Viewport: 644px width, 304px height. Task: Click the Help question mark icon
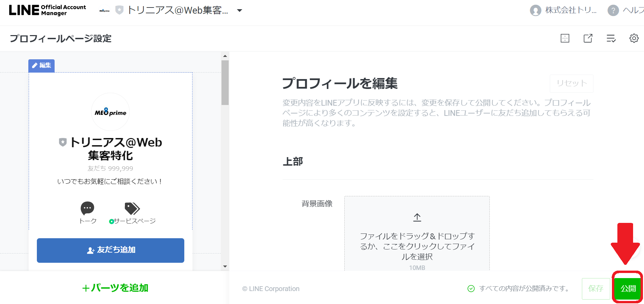(x=613, y=10)
